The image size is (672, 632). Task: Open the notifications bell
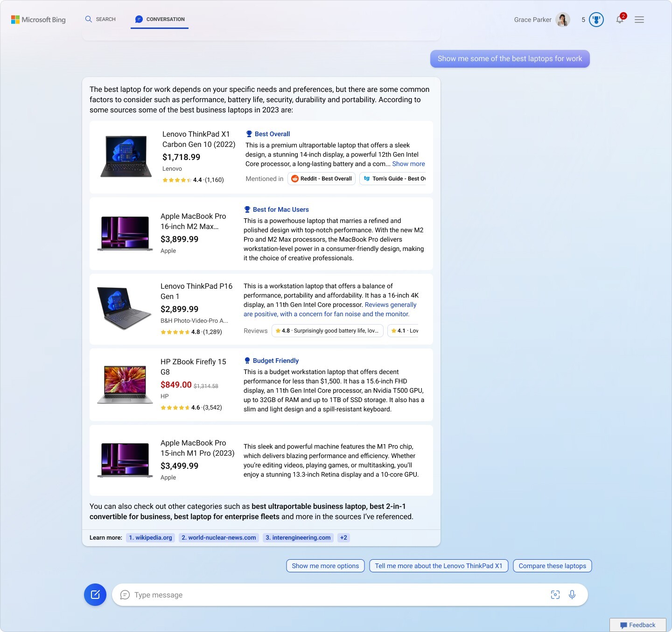620,20
